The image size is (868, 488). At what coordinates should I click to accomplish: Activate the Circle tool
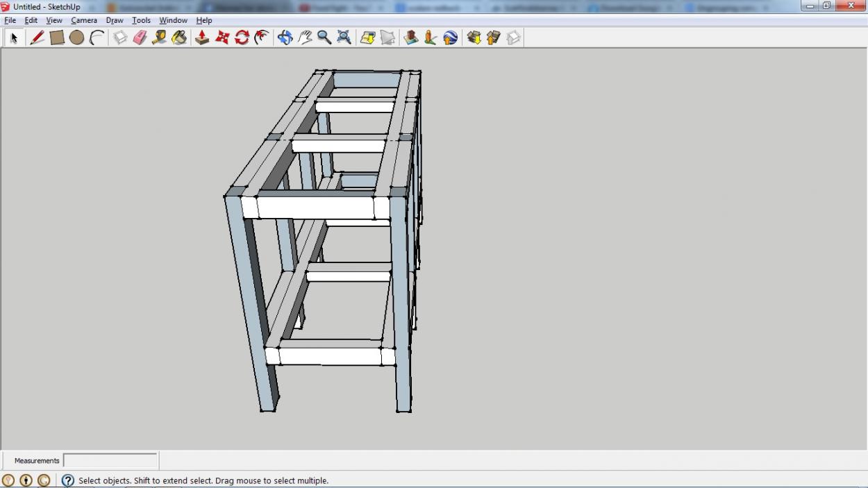pyautogui.click(x=76, y=38)
